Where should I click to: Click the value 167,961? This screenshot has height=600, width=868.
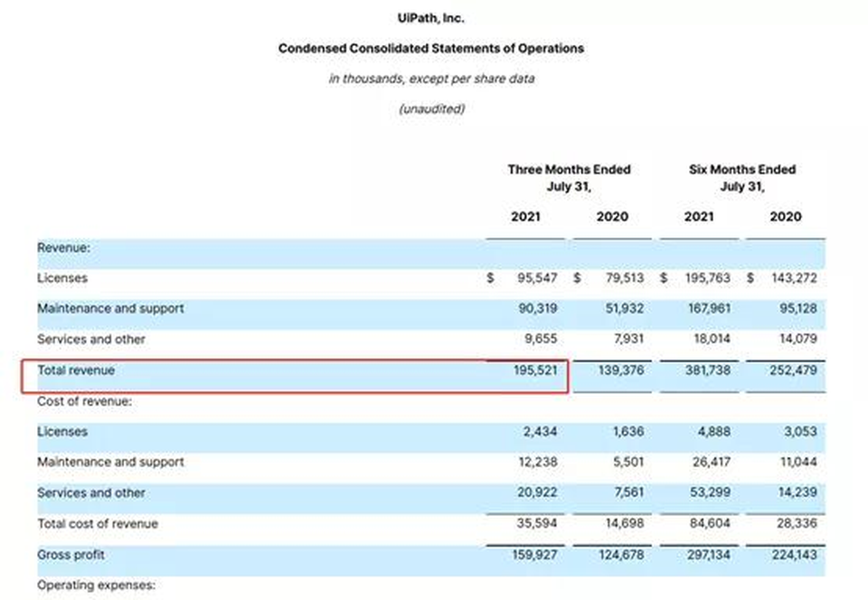[x=709, y=308]
